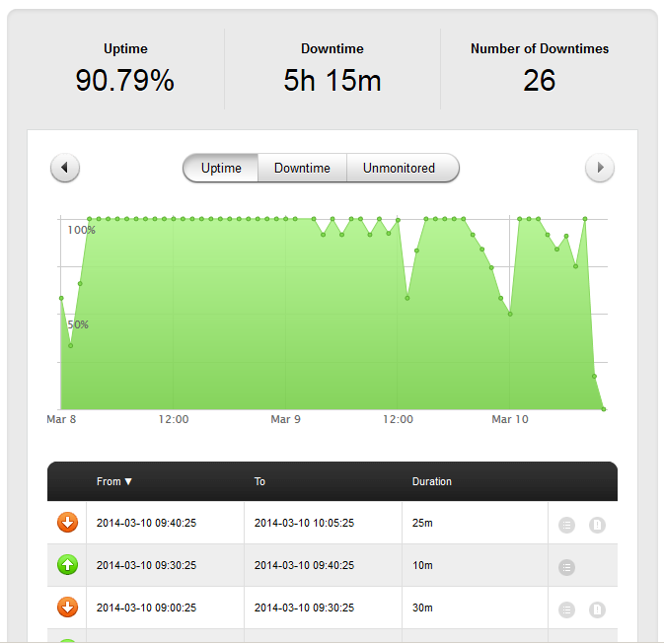Open log list icon for 25m downtime
Screen dimensions: 664x644
(x=566, y=525)
